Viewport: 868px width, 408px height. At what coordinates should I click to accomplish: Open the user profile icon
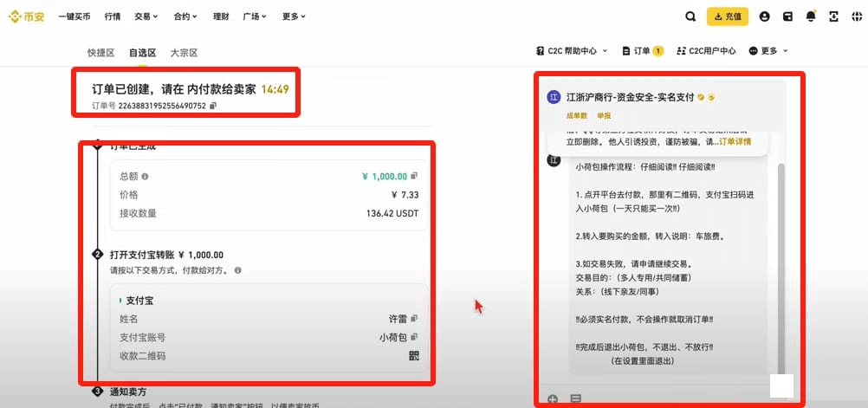[764, 16]
